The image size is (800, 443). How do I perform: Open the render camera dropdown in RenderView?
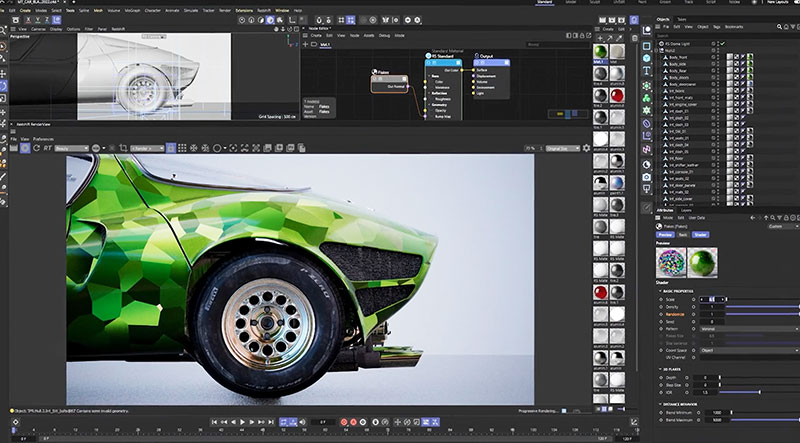pyautogui.click(x=147, y=149)
